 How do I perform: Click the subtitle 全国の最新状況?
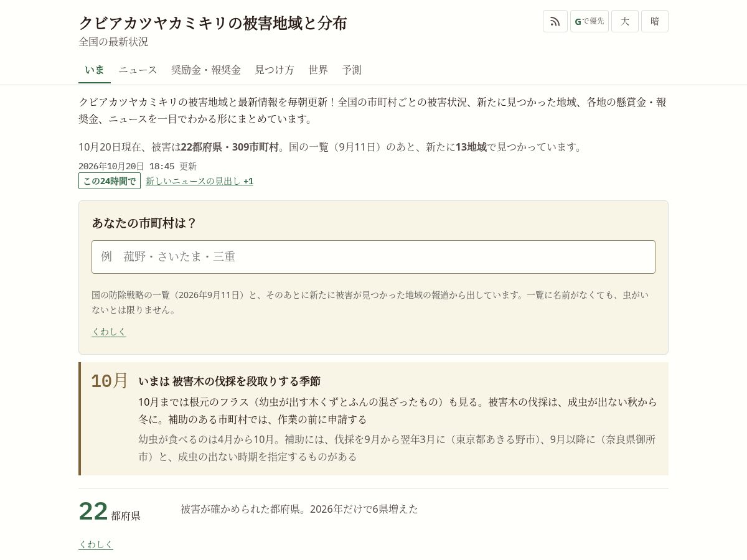click(113, 42)
